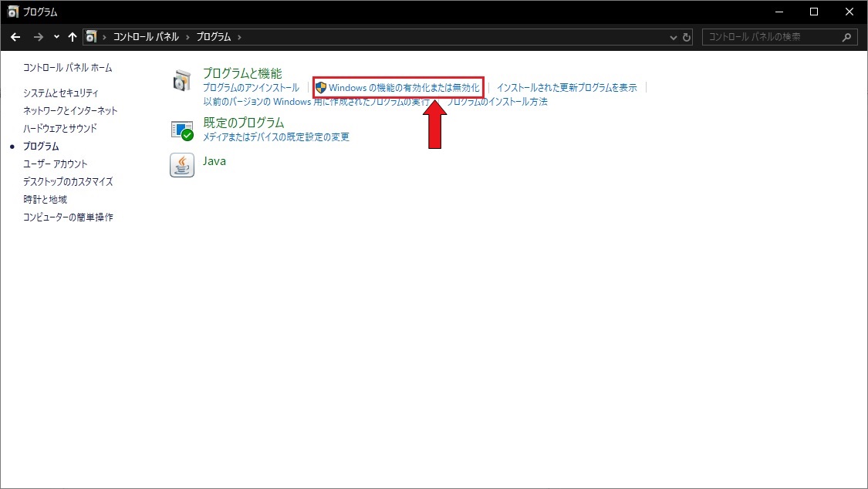Click プログラムのアンインストール link
Screen dimensions: 868x489
(251, 87)
